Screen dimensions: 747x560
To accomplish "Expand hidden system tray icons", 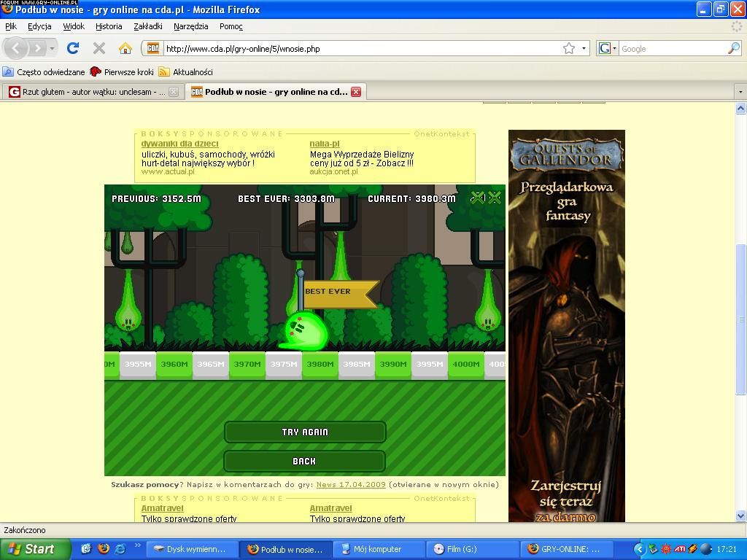I will (x=639, y=549).
